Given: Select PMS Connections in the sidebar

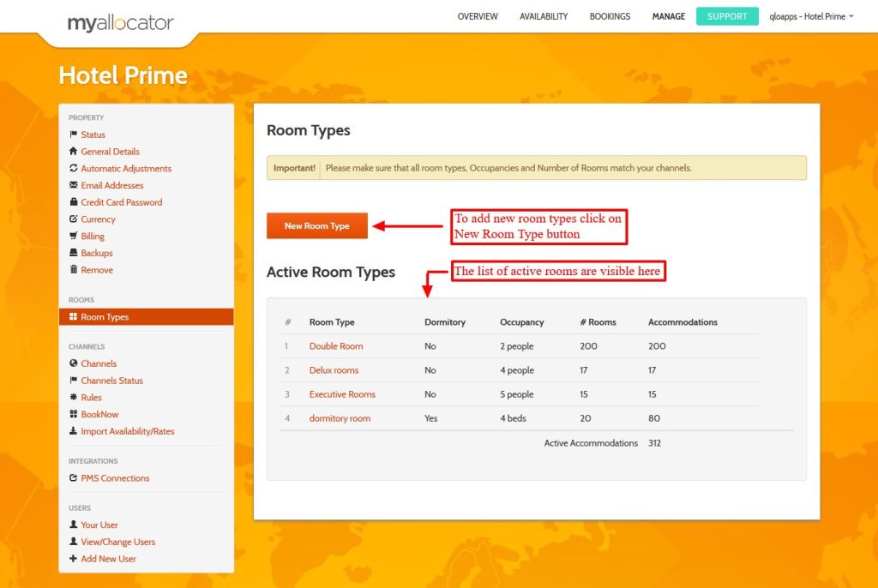Looking at the screenshot, I should coord(115,478).
